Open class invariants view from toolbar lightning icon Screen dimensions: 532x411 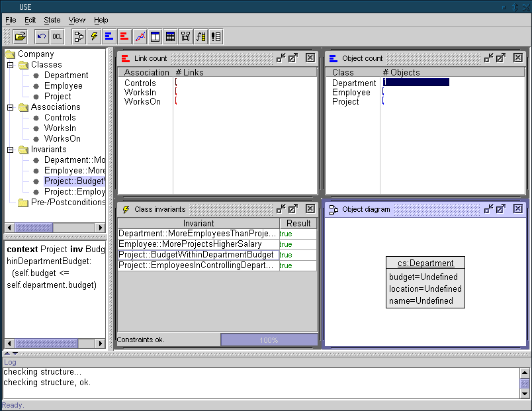tap(94, 36)
